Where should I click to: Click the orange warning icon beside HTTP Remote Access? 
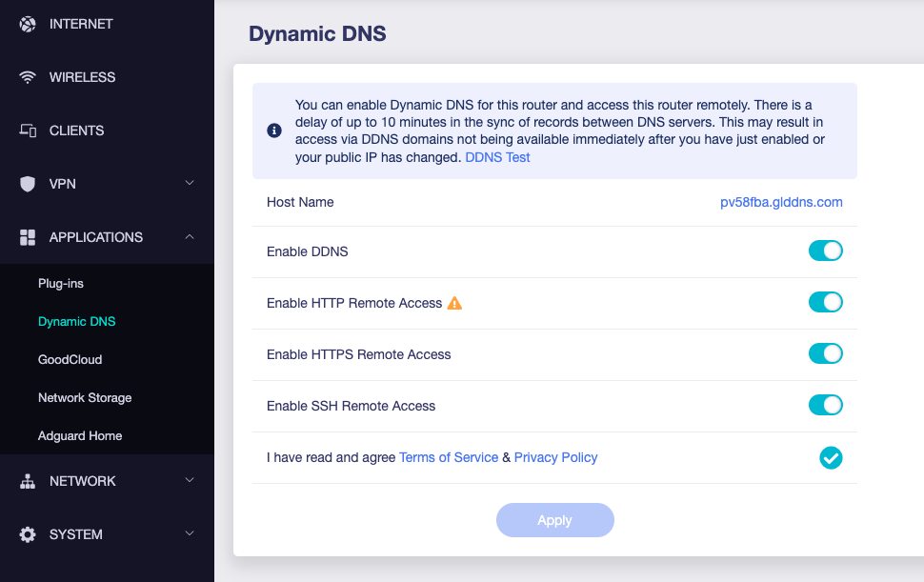454,303
